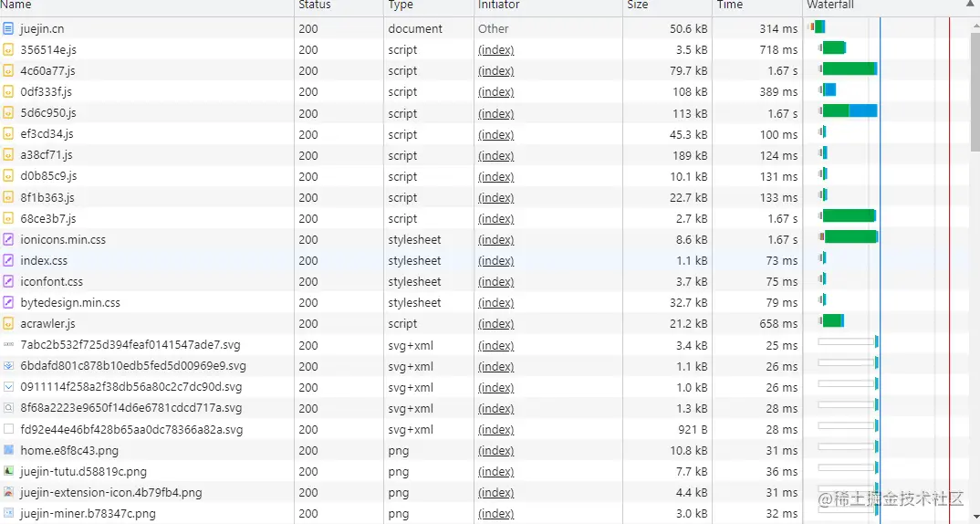This screenshot has height=524, width=980.
Task: Click the thumbnail icon of fd92e44e46bf428b65aa0dc78366a82a.svg
Action: [x=8, y=430]
